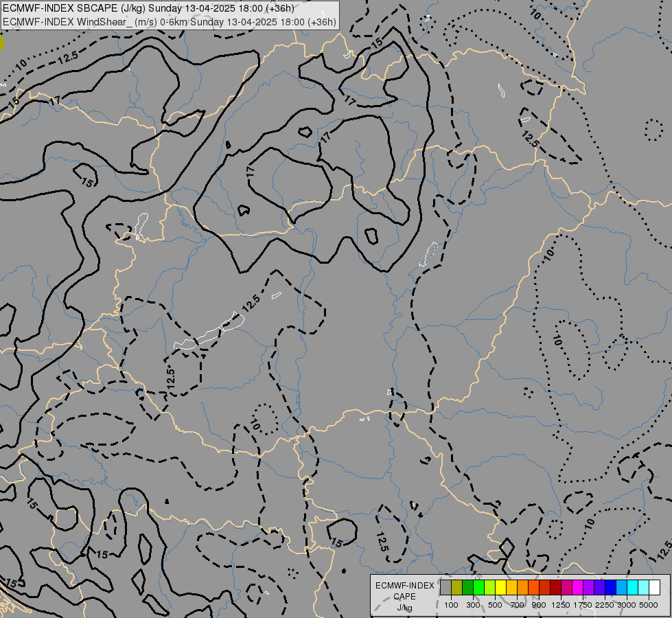672x618 pixels.
Task: Click the legend value 5000
Action: point(649,605)
